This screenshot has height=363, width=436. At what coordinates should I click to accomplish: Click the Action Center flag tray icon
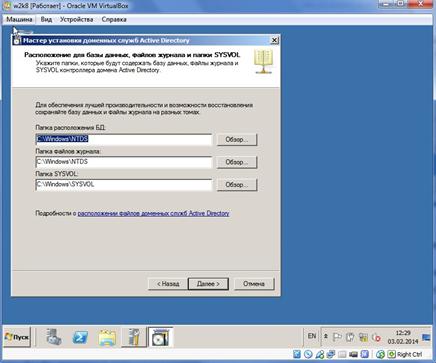coord(337,337)
